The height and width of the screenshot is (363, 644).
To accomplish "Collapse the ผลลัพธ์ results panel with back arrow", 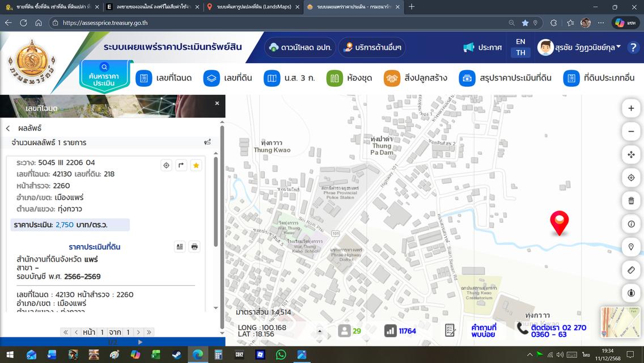I will [8, 128].
